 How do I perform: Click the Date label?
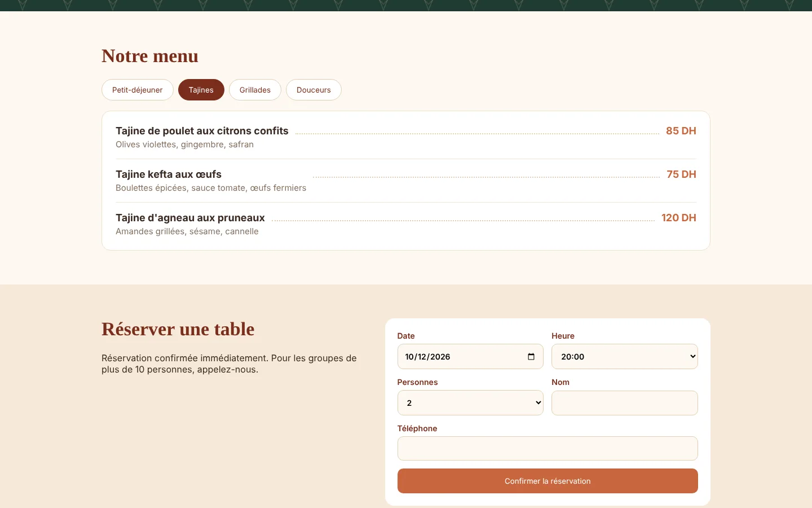pos(406,336)
